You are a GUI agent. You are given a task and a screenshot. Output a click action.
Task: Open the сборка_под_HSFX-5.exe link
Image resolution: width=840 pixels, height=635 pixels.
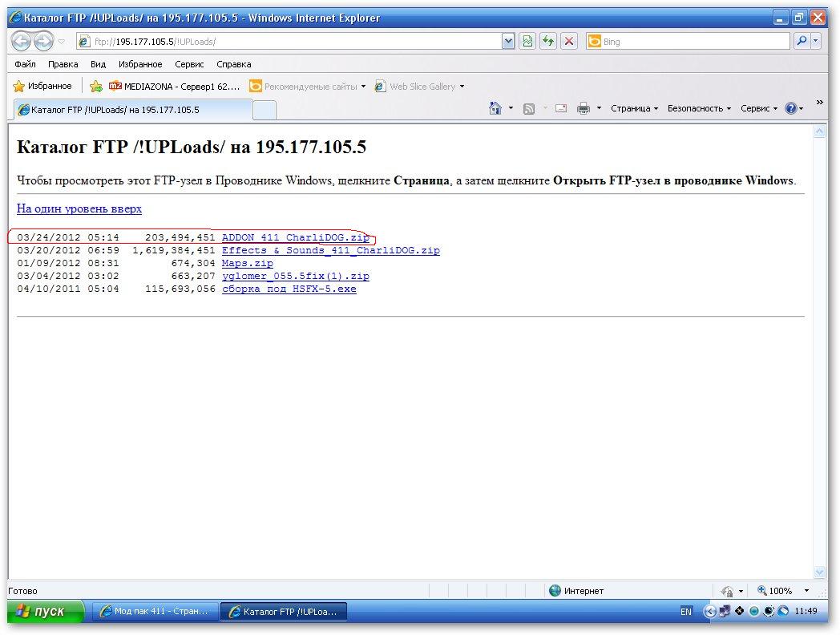point(289,289)
